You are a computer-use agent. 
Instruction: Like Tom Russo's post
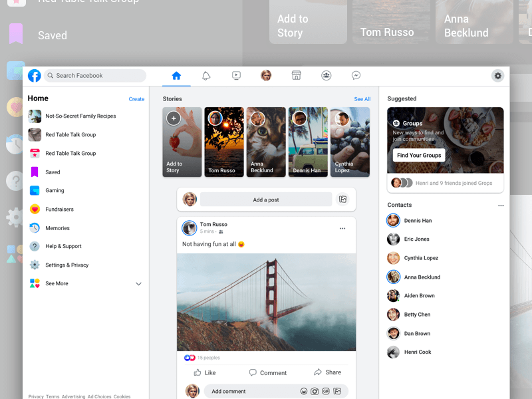pyautogui.click(x=205, y=372)
